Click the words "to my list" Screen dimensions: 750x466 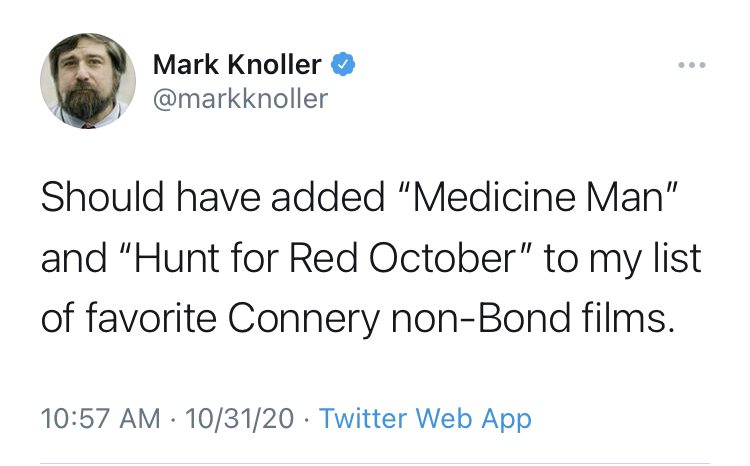tap(623, 260)
